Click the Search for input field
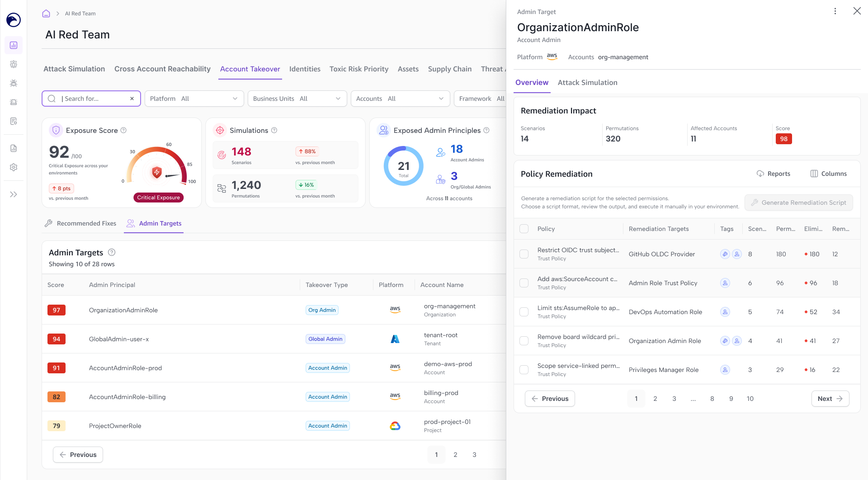Screen dimensions: 868x480 (91, 99)
